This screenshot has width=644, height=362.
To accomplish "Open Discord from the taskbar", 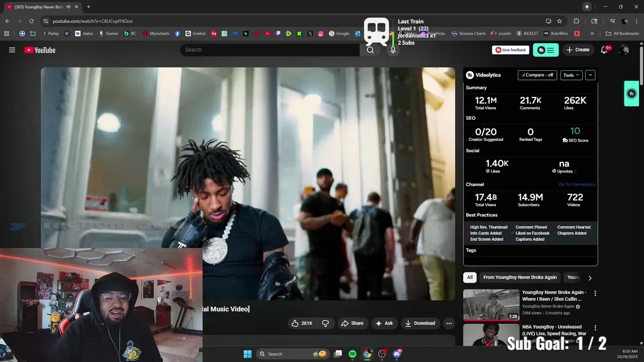I will tap(397, 354).
